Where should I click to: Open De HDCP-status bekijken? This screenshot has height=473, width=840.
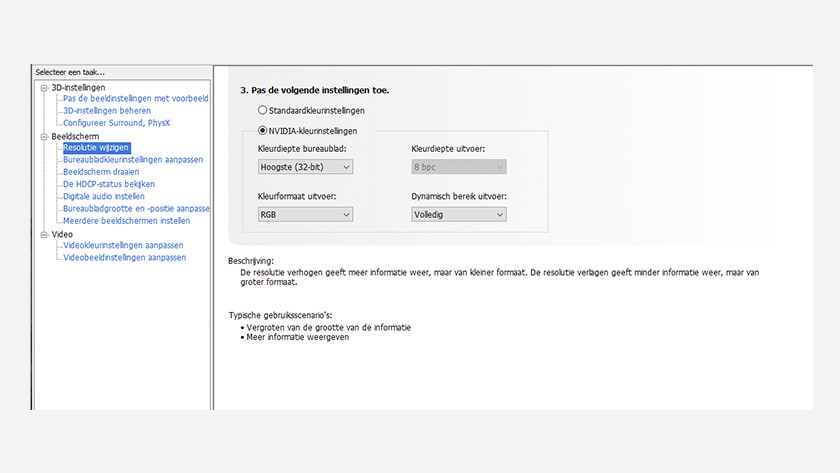(x=108, y=184)
